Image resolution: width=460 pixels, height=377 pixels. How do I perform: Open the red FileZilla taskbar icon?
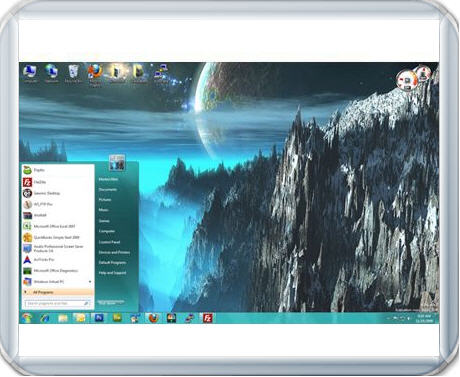pyautogui.click(x=207, y=318)
